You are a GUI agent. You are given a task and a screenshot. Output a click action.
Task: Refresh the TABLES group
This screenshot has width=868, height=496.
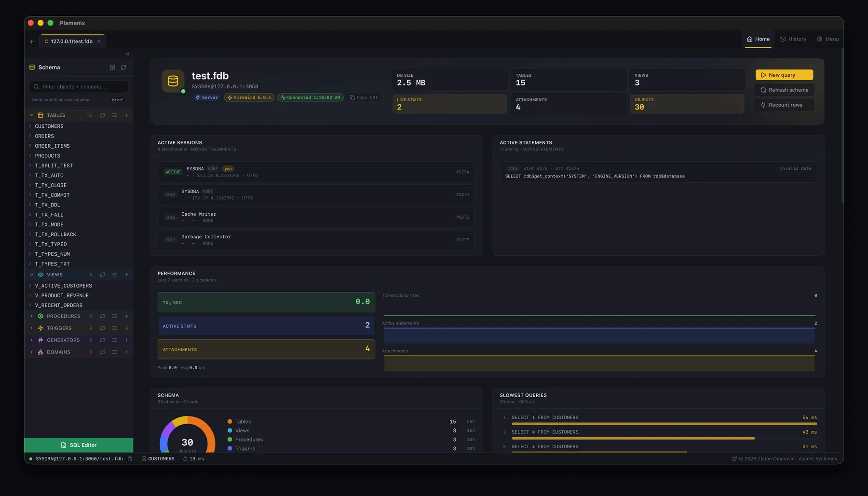(x=102, y=115)
